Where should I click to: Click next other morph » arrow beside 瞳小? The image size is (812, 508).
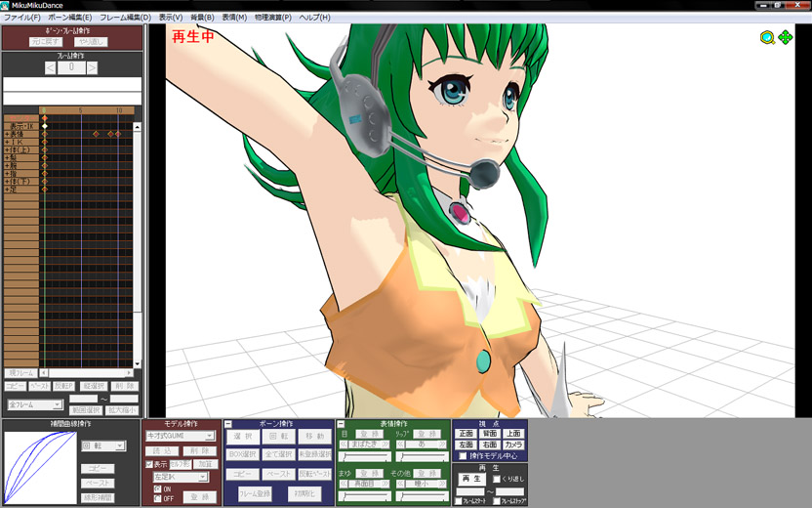coord(442,484)
